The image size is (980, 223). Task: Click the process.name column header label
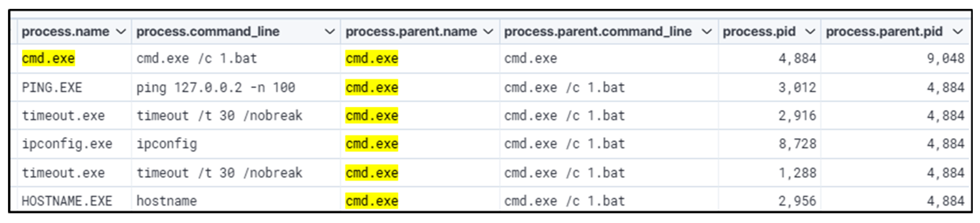[65, 32]
